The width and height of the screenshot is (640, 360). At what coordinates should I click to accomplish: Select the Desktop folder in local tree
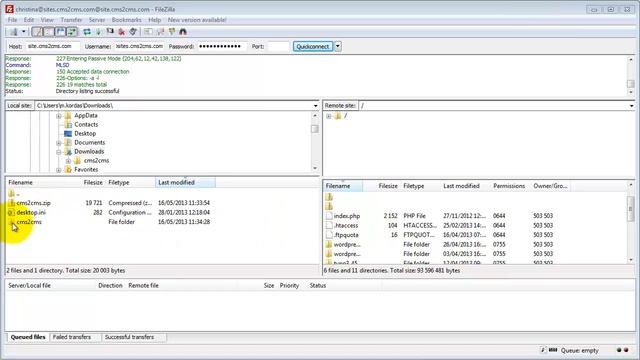click(x=85, y=134)
